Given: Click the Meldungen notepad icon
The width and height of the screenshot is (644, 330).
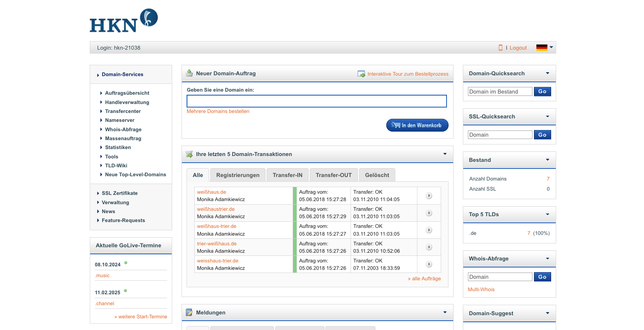Looking at the screenshot, I should coord(189,313).
